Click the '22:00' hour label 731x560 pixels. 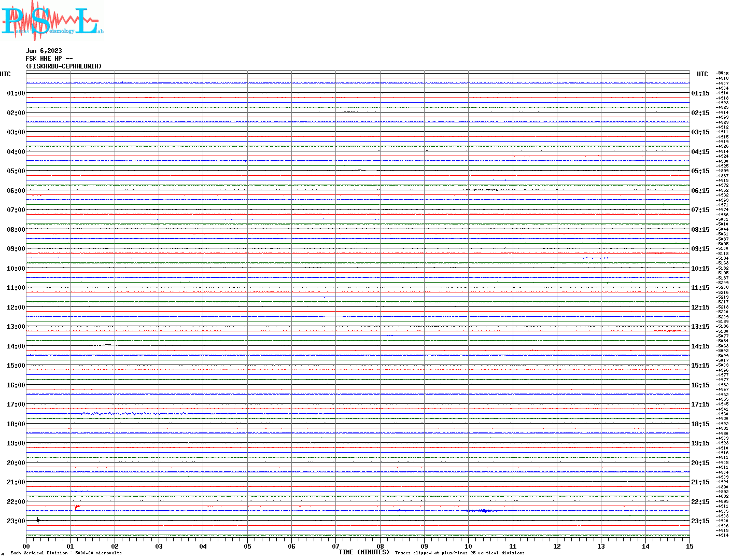coord(16,502)
